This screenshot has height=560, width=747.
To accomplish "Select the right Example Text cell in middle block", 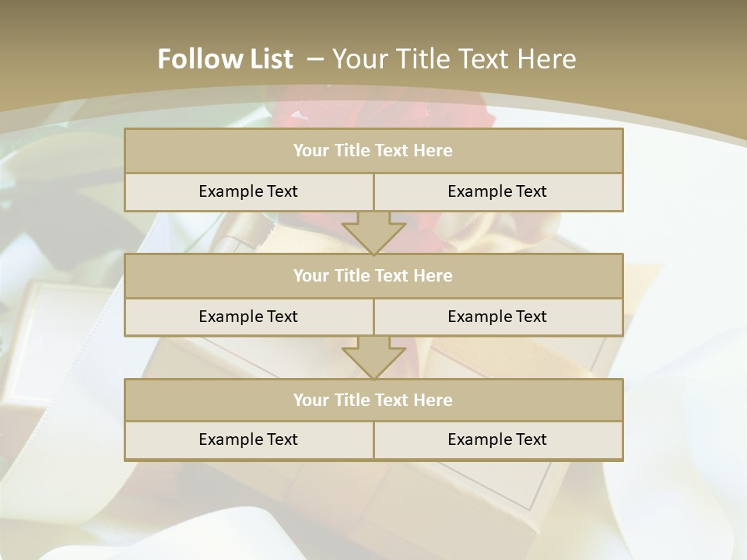I will click(x=497, y=317).
